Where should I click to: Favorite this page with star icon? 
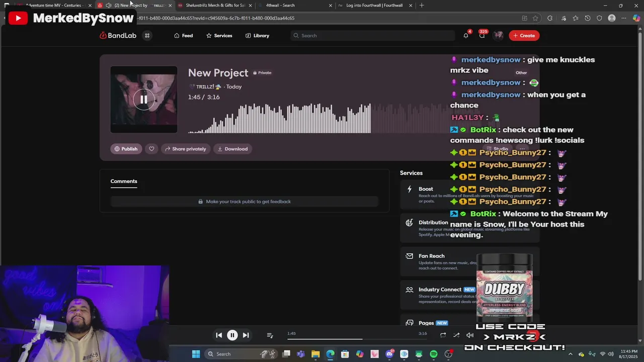coord(535,18)
